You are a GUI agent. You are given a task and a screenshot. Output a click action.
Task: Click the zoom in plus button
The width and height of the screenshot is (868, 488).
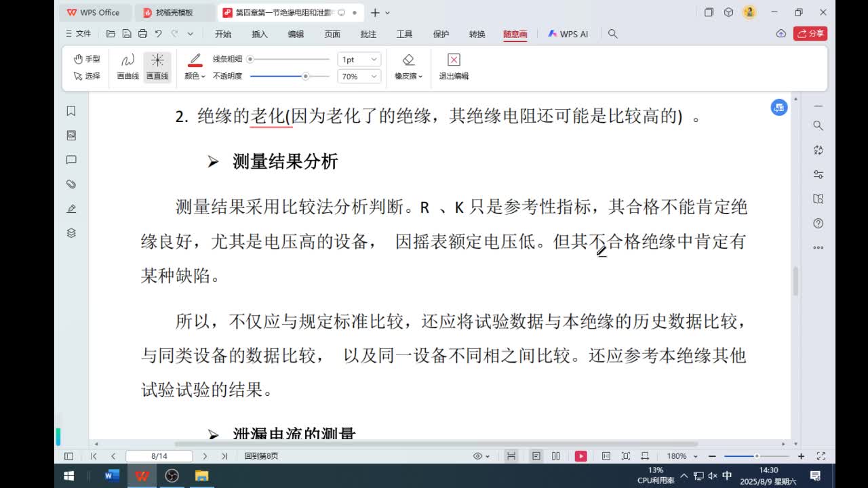click(801, 456)
